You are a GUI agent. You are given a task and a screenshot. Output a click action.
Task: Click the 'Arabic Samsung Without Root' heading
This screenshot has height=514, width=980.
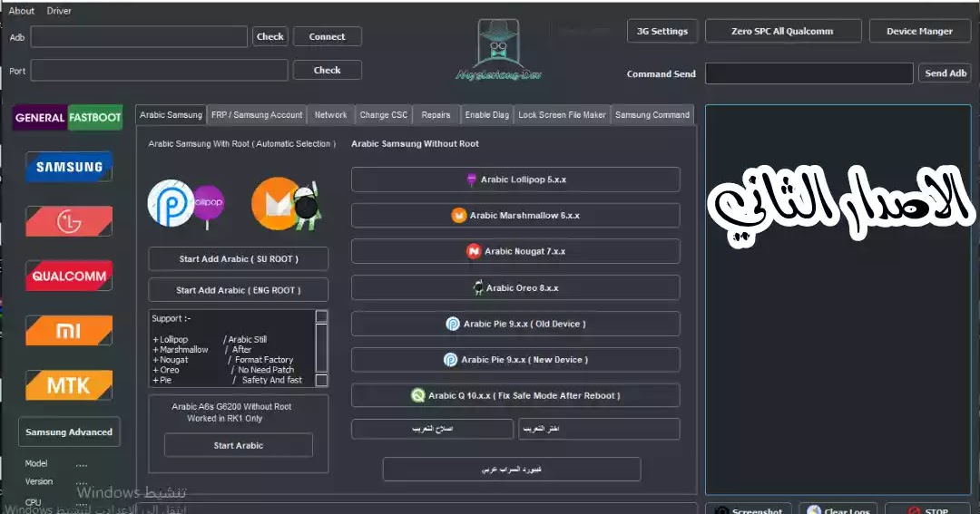point(415,143)
